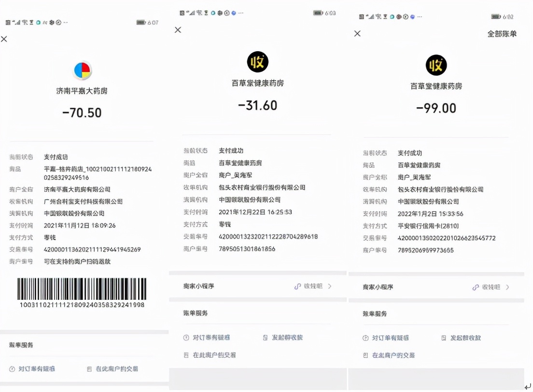Image resolution: width=533 pixels, height=392 pixels.
Task: Select amount -70.50
Action: pyautogui.click(x=82, y=113)
